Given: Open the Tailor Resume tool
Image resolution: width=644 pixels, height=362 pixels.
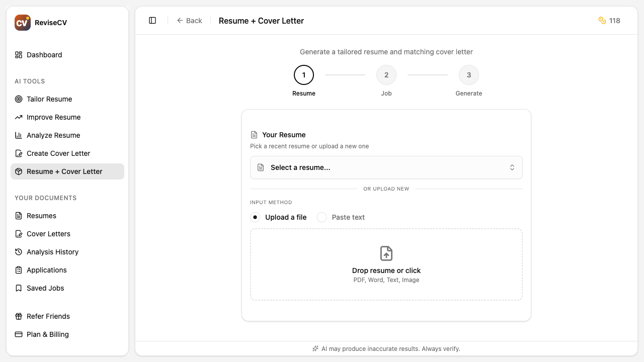Looking at the screenshot, I should [x=49, y=99].
